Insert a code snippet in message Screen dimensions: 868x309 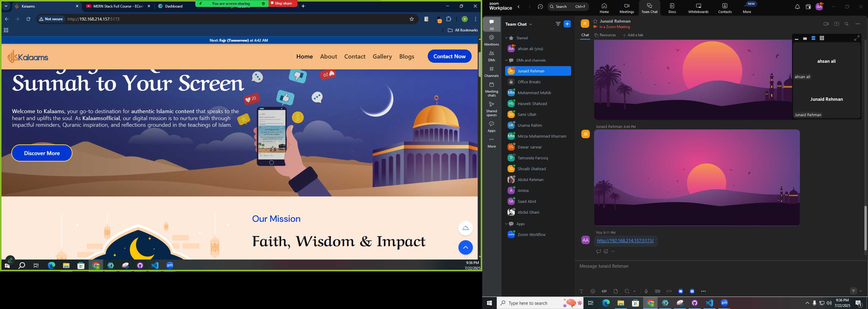[x=669, y=291]
